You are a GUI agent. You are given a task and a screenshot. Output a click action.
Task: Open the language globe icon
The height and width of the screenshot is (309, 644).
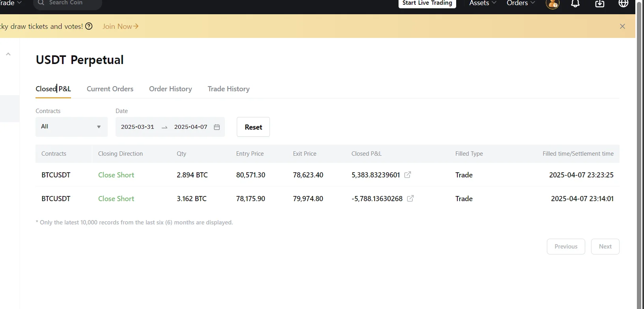623,4
